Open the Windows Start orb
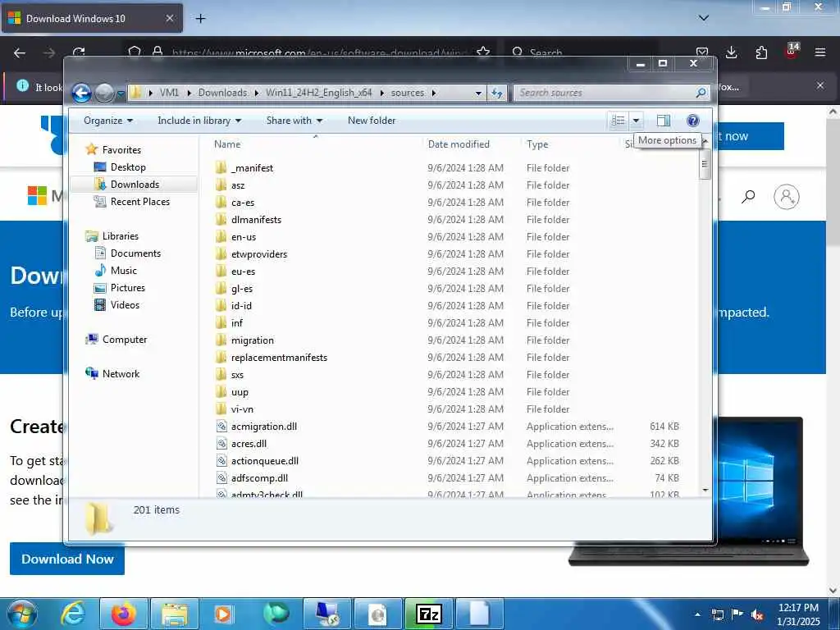Image resolution: width=840 pixels, height=630 pixels. (x=22, y=614)
